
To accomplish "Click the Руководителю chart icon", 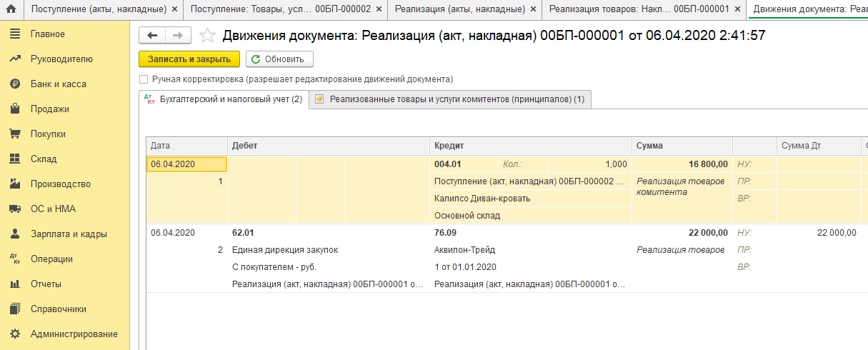I will [14, 59].
